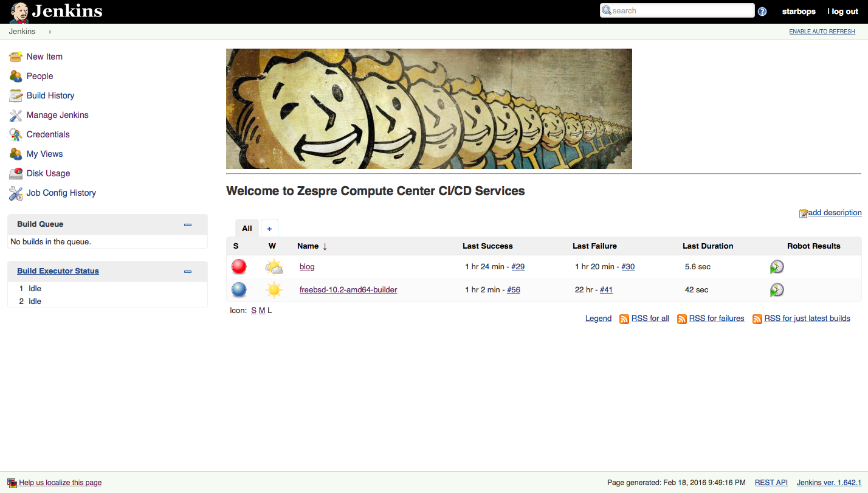This screenshot has width=868, height=493.
Task: Click the New Item icon in sidebar
Action: point(16,57)
